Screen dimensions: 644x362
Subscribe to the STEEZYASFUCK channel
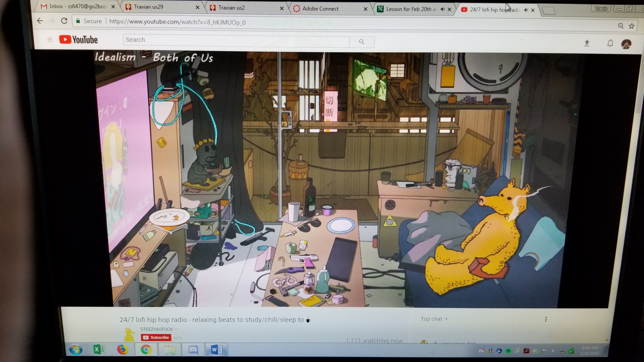click(156, 337)
